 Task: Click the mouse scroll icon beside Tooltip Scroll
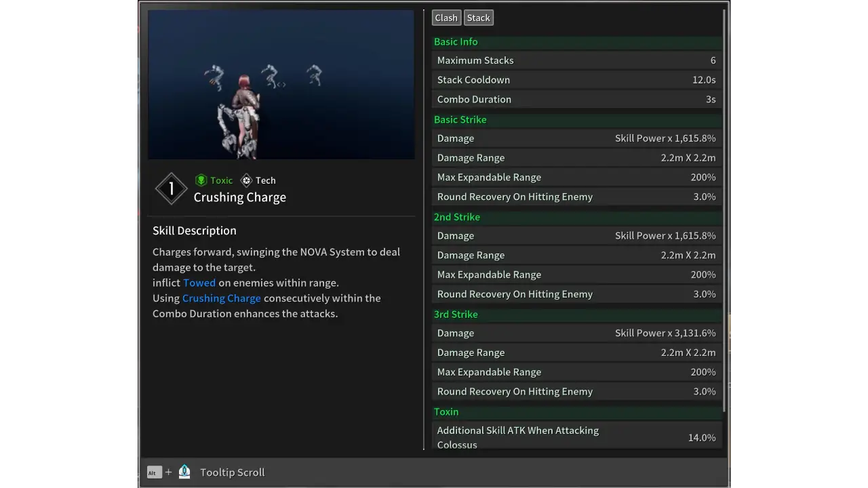184,472
